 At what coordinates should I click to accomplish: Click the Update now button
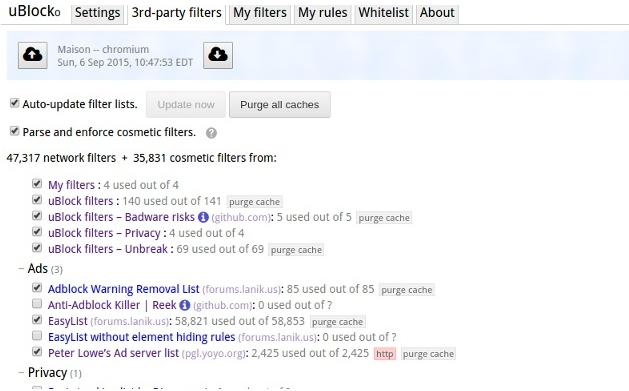[x=186, y=105]
